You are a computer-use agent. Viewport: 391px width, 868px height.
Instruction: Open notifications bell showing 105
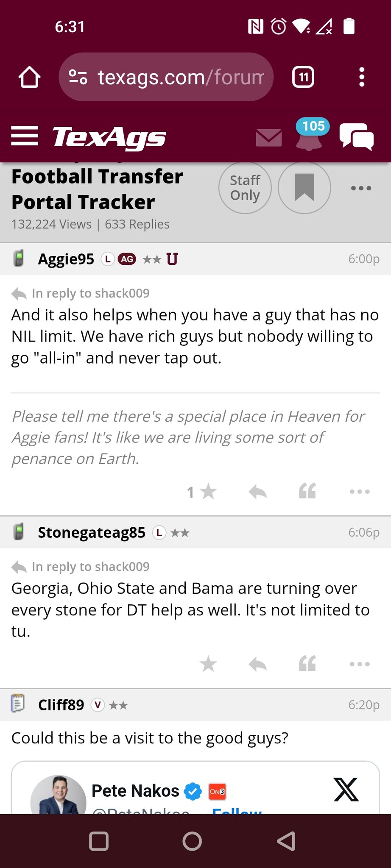pos(309,136)
